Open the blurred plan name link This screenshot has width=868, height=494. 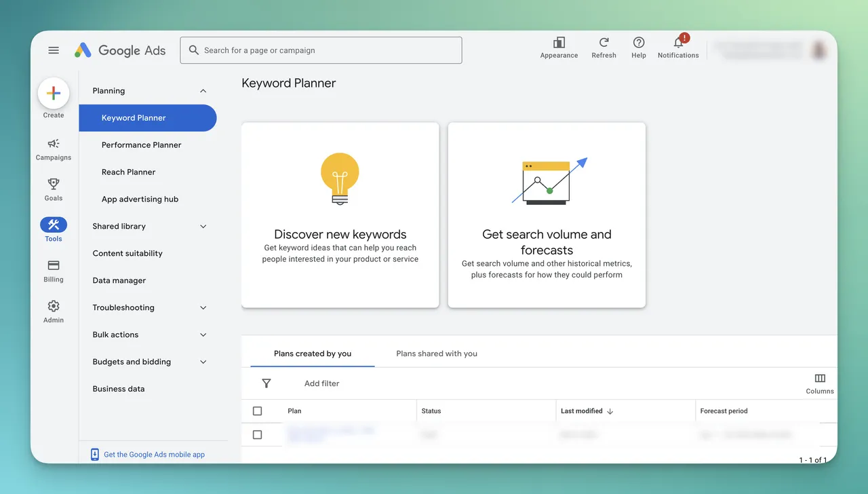(x=330, y=434)
